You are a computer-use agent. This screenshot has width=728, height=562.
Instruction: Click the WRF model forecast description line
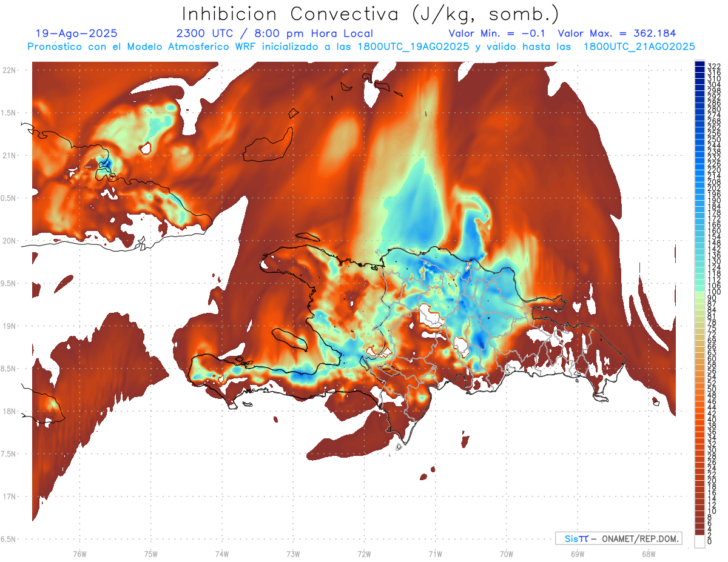[361, 46]
